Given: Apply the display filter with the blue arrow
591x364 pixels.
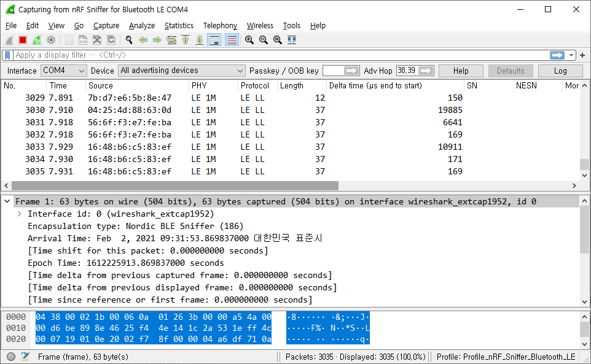Looking at the screenshot, I should 557,55.
